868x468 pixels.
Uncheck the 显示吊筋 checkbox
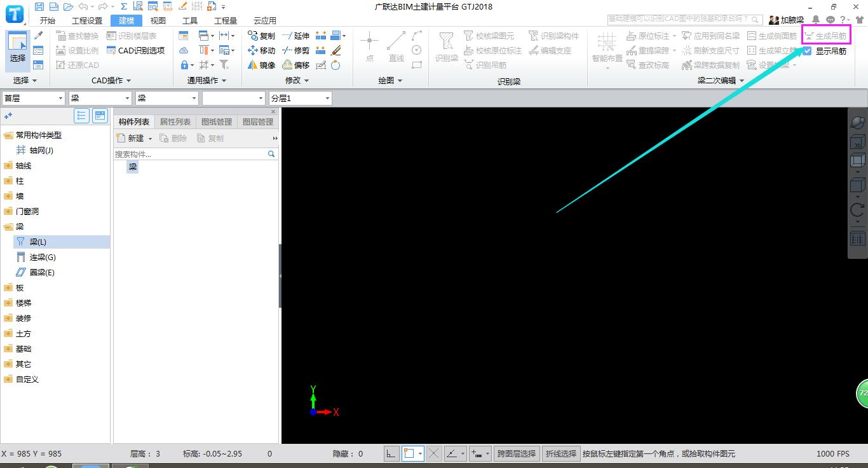(x=807, y=51)
